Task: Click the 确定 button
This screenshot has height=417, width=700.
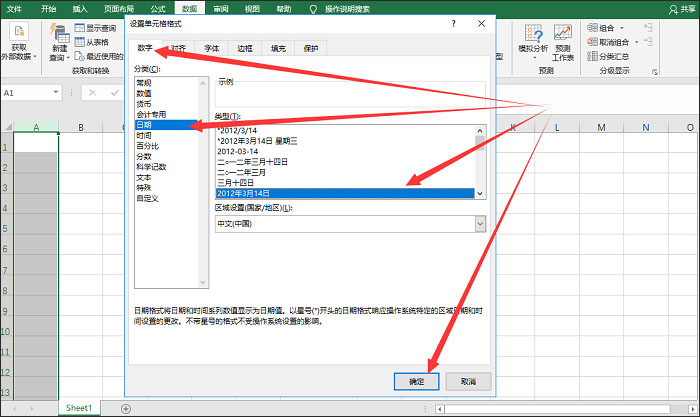Action: (417, 381)
